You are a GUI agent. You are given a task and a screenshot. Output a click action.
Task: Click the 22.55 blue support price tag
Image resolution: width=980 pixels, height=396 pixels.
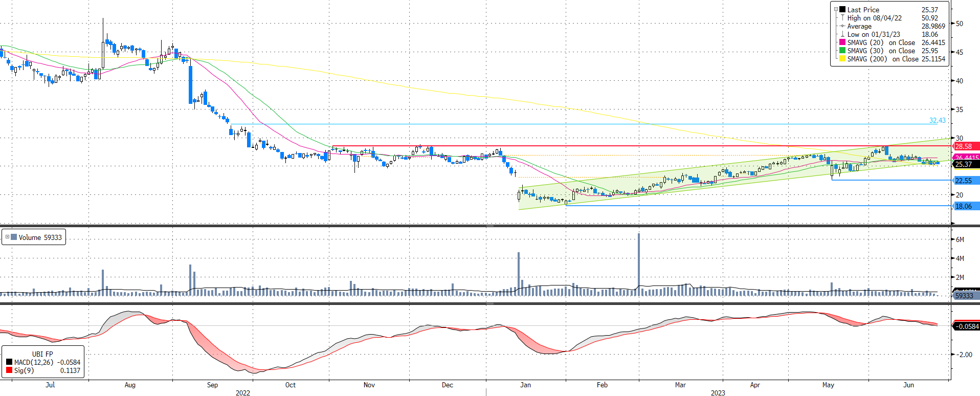966,180
